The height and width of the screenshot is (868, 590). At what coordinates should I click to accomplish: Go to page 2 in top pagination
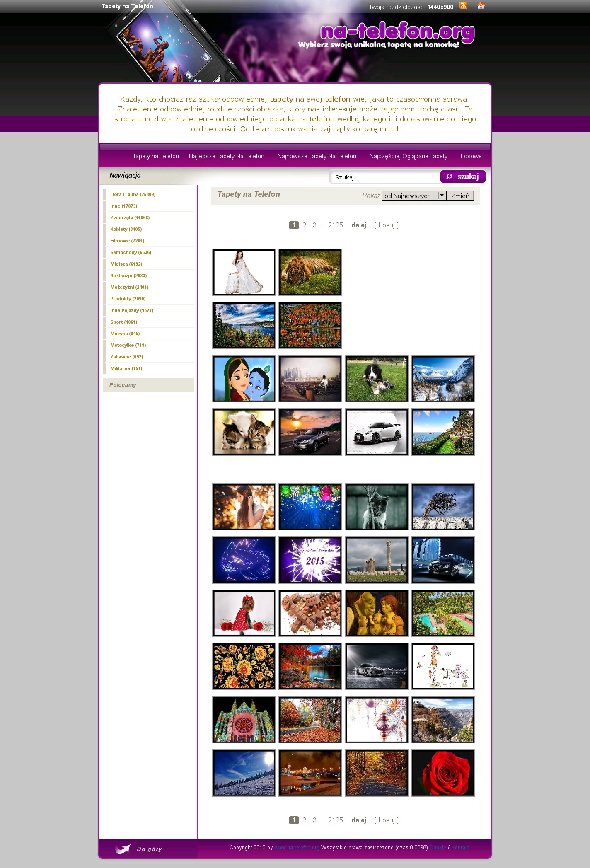point(304,225)
